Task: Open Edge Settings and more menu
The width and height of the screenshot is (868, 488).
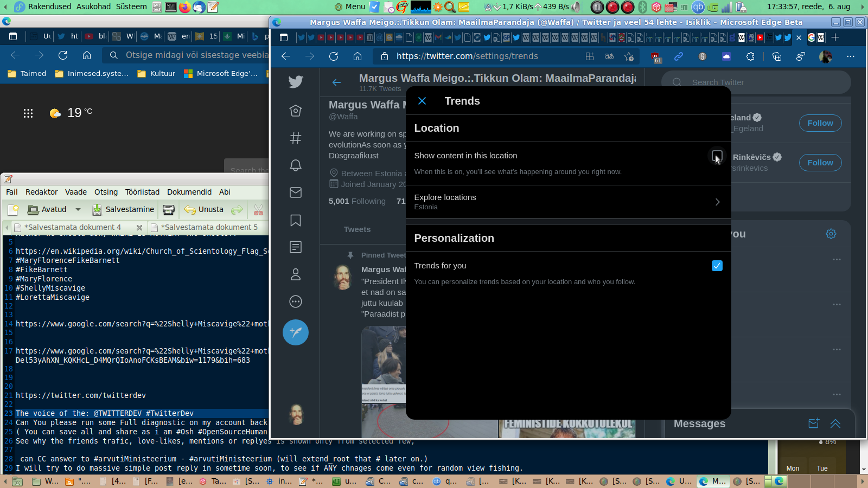Action: click(851, 56)
